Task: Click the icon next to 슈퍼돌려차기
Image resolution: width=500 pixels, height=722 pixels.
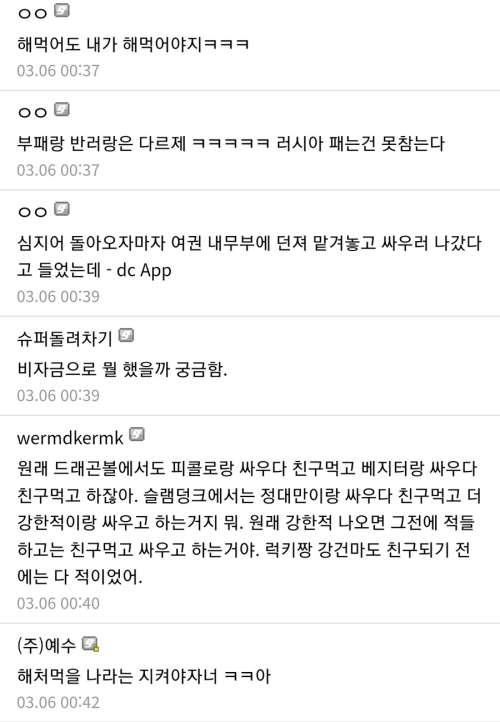Action: click(126, 335)
